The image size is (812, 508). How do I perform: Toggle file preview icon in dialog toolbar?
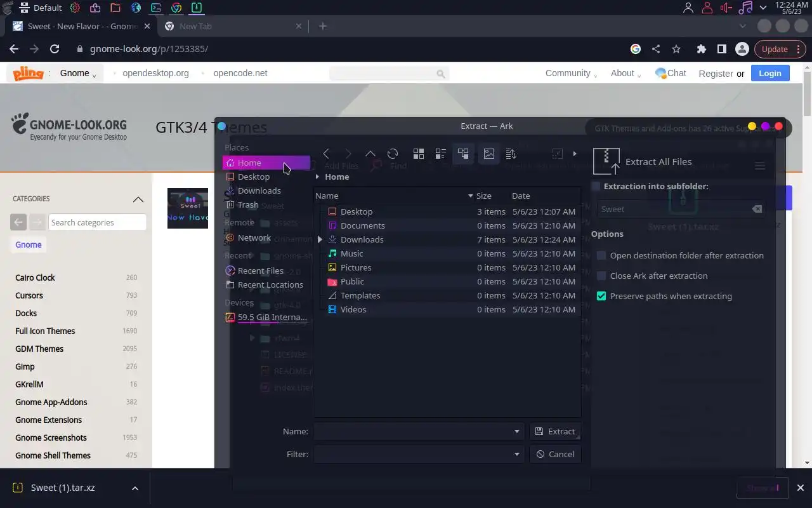488,154
